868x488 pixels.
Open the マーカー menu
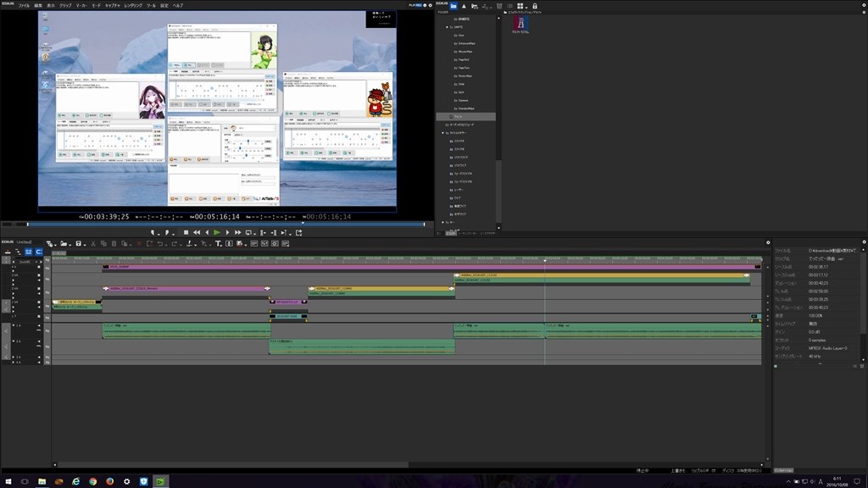(x=81, y=5)
